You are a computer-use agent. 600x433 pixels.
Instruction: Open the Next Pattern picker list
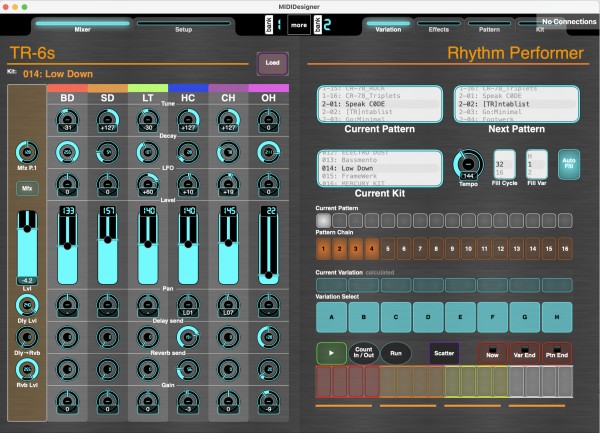(x=517, y=104)
